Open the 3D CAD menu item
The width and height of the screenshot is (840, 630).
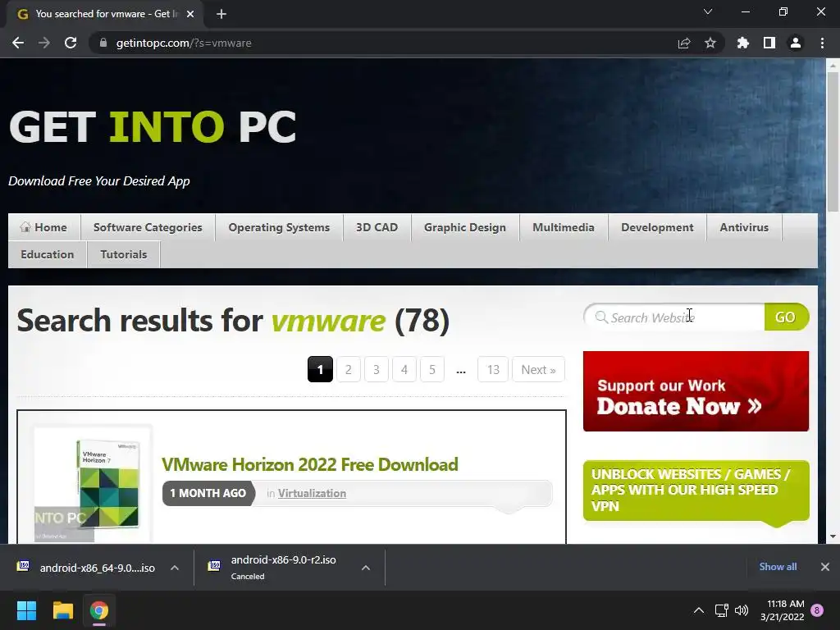pyautogui.click(x=377, y=227)
